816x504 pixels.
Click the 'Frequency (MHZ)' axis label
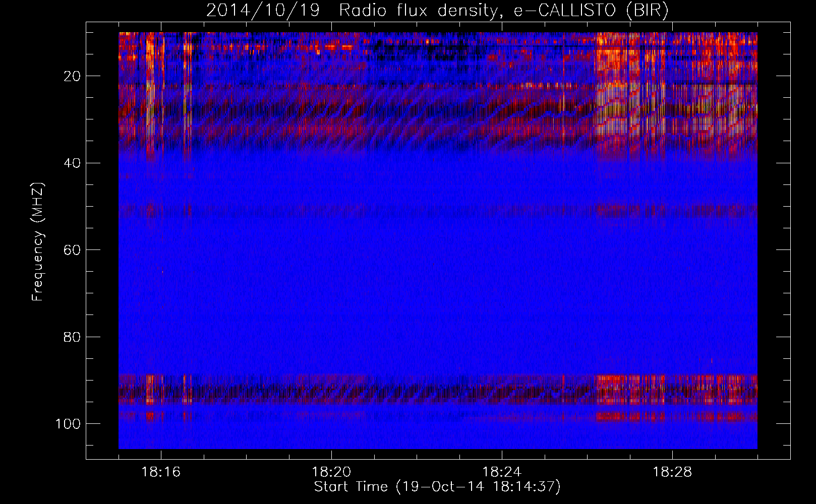[x=38, y=242]
